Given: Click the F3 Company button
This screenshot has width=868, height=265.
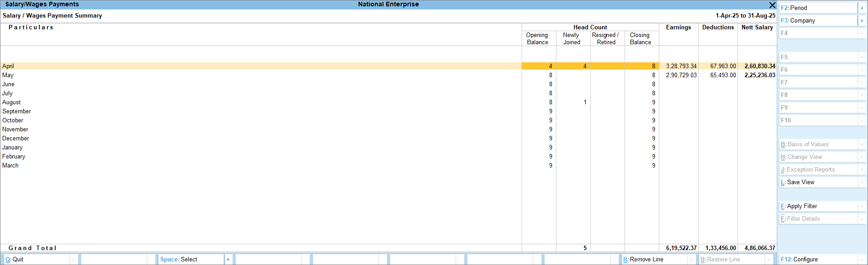Looking at the screenshot, I should 817,21.
